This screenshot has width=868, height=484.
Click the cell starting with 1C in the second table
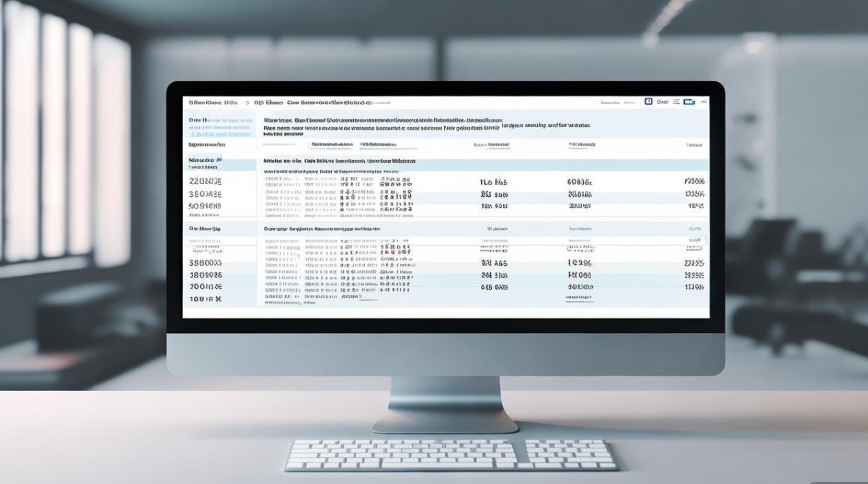[x=579, y=263]
